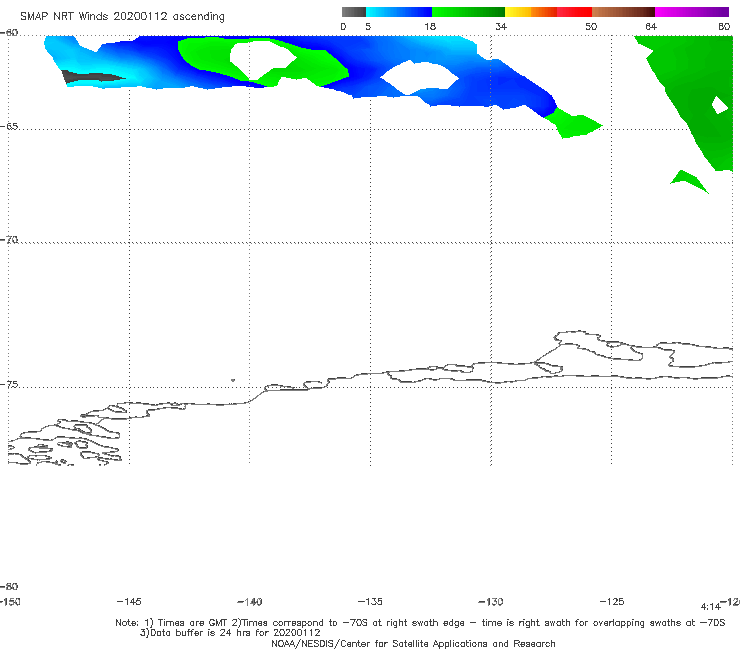Viewport: 740px width, 650px height.
Task: Click the NOAA/NESDIS credit line
Action: coord(413,644)
